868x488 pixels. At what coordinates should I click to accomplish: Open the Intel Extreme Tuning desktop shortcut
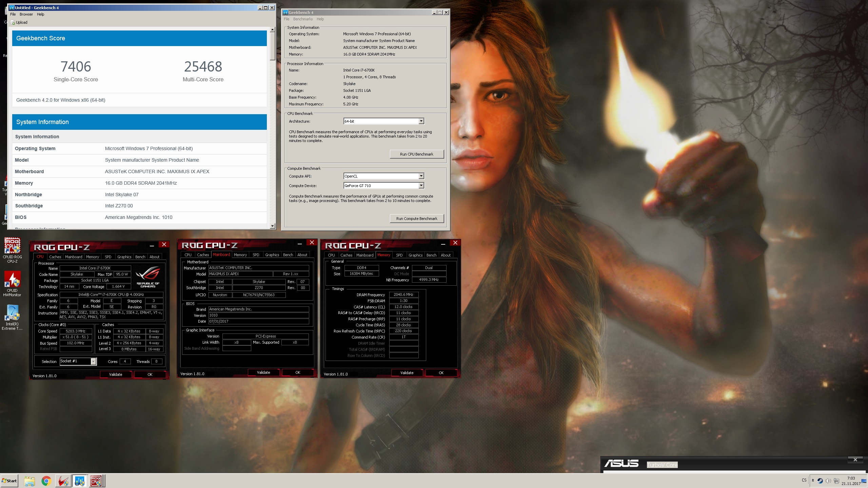12,318
